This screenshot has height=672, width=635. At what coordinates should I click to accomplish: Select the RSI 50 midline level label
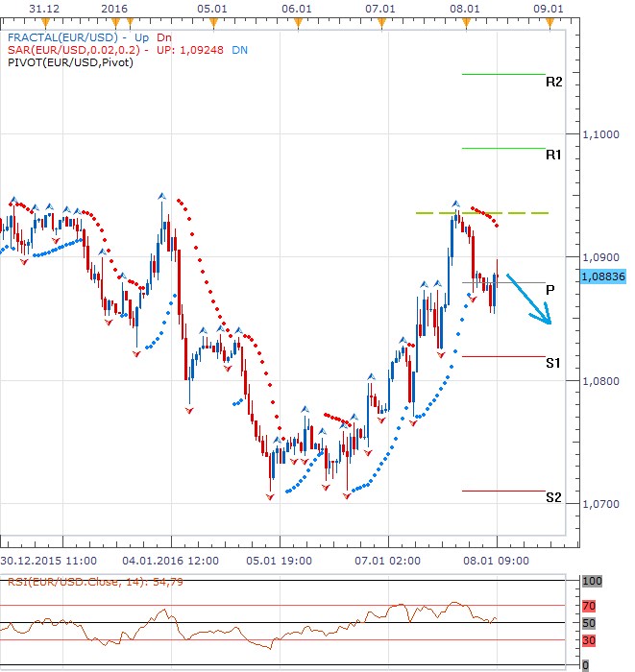[590, 623]
